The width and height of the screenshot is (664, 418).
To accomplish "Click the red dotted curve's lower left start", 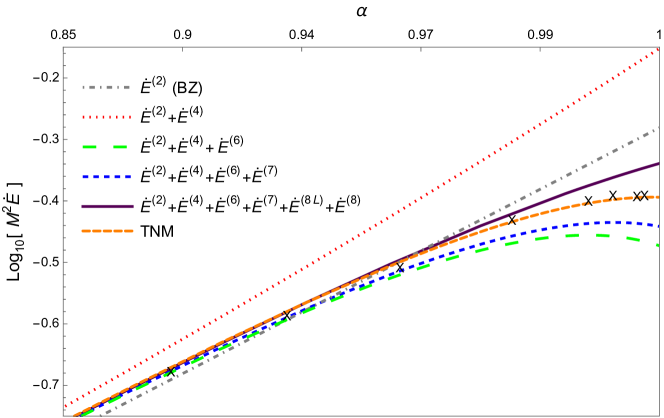I will pos(65,406).
